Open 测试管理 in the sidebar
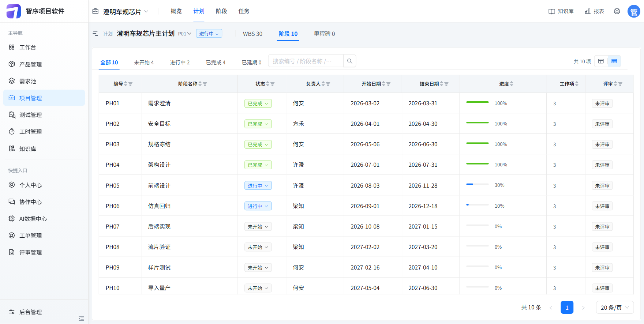The width and height of the screenshot is (644, 324). click(x=44, y=115)
